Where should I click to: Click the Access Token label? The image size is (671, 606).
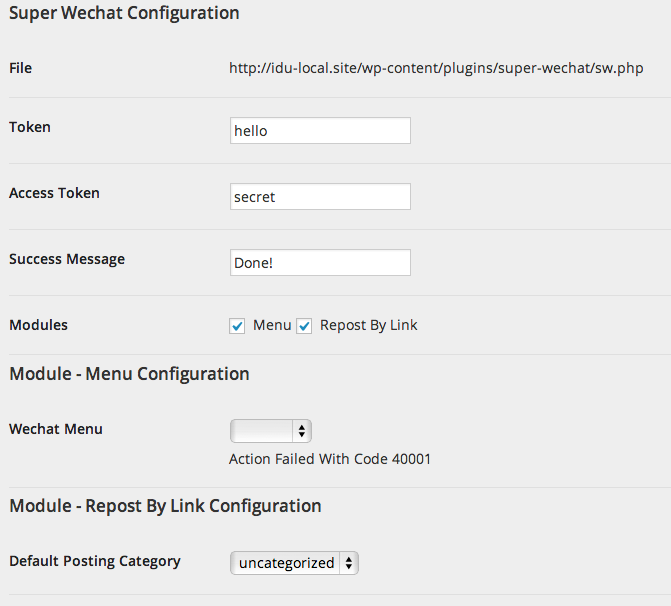54,193
